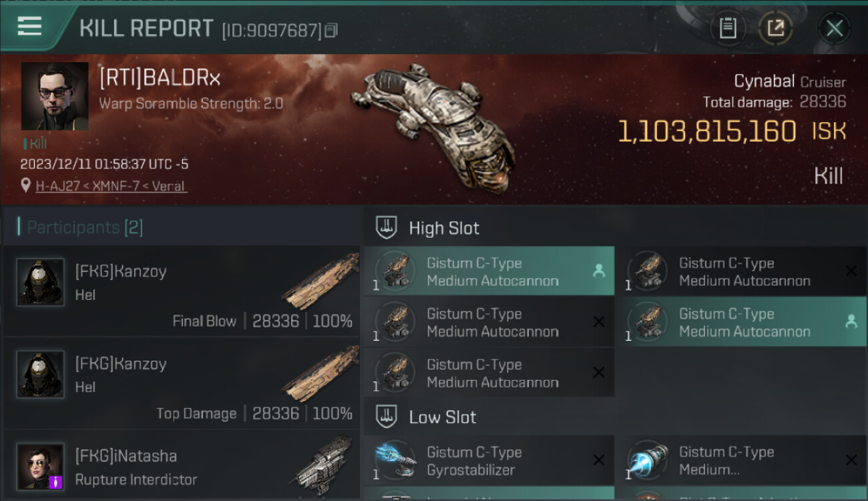Viewport: 868px width, 501px height.
Task: Click the Low Slot section icon
Action: [387, 417]
